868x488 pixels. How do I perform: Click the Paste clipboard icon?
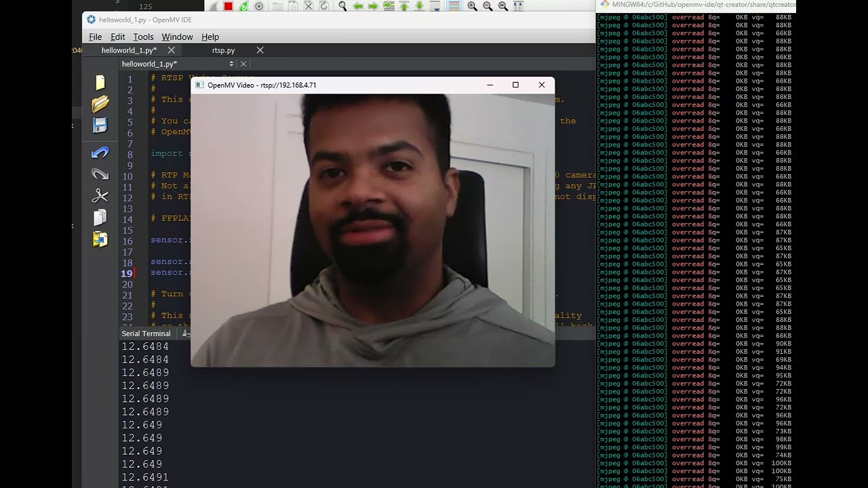coord(100,239)
